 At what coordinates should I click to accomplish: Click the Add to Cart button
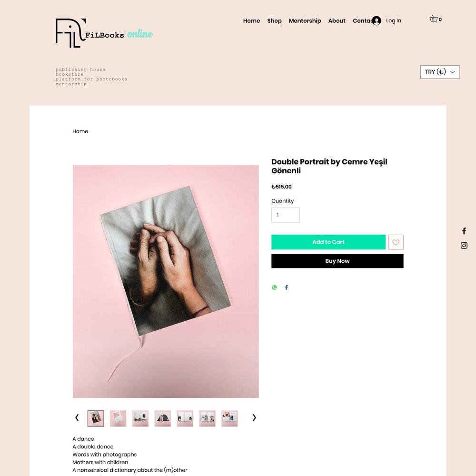tap(328, 242)
